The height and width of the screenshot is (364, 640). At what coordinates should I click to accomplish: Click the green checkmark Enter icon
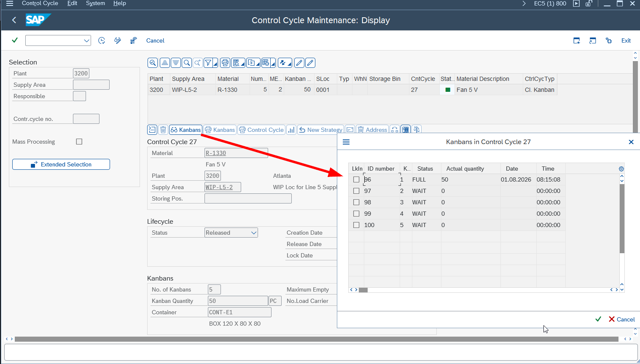(x=15, y=40)
